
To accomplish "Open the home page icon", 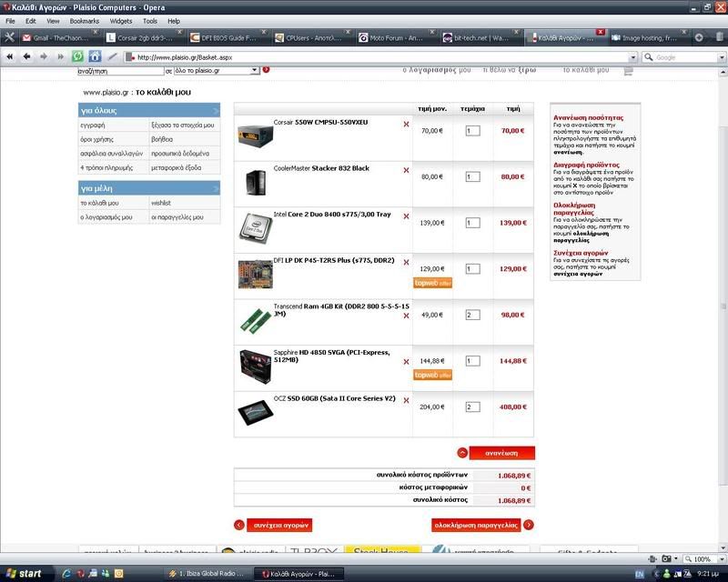I will pos(95,56).
